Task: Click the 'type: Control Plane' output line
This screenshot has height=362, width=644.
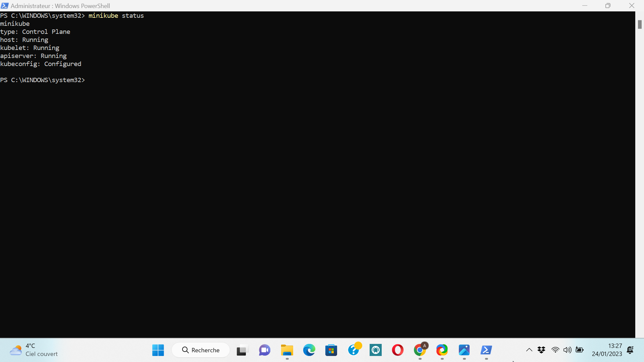Action: 35,32
